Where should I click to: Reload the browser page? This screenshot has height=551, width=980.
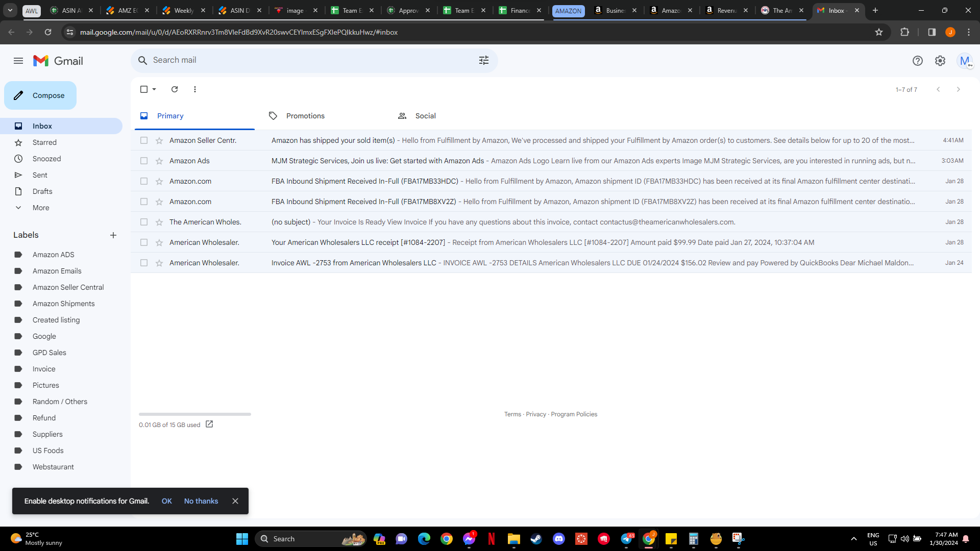(48, 32)
